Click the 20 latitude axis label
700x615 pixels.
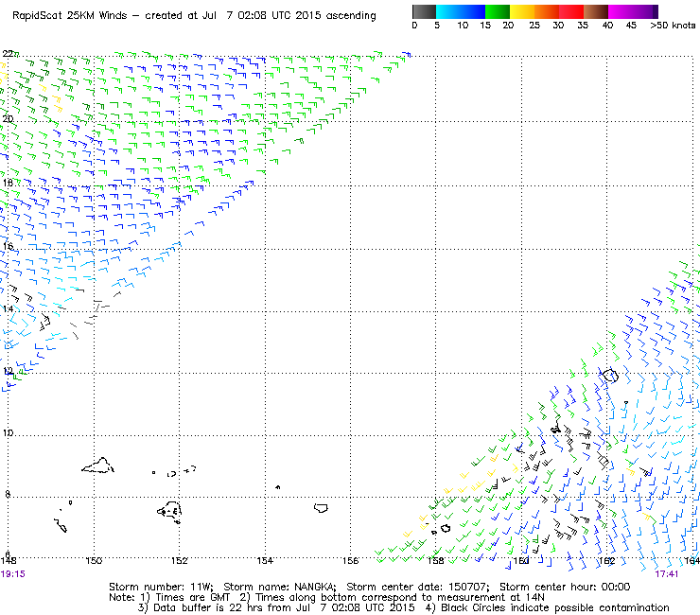click(8, 119)
